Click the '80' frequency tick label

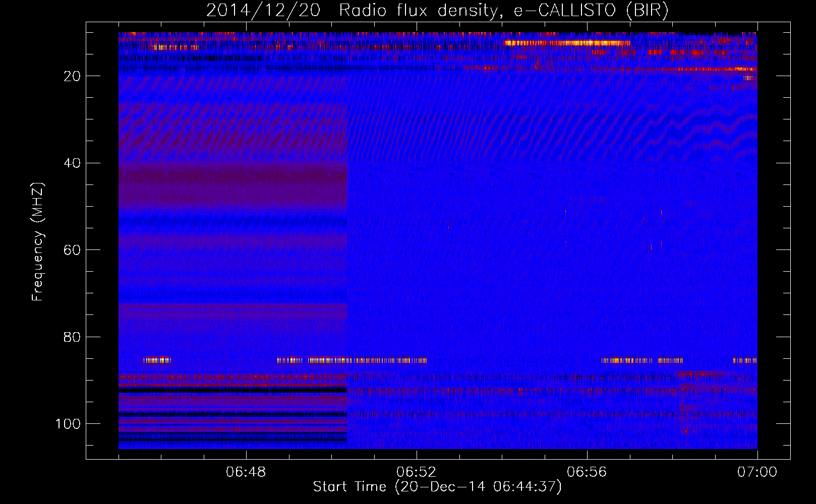click(72, 337)
